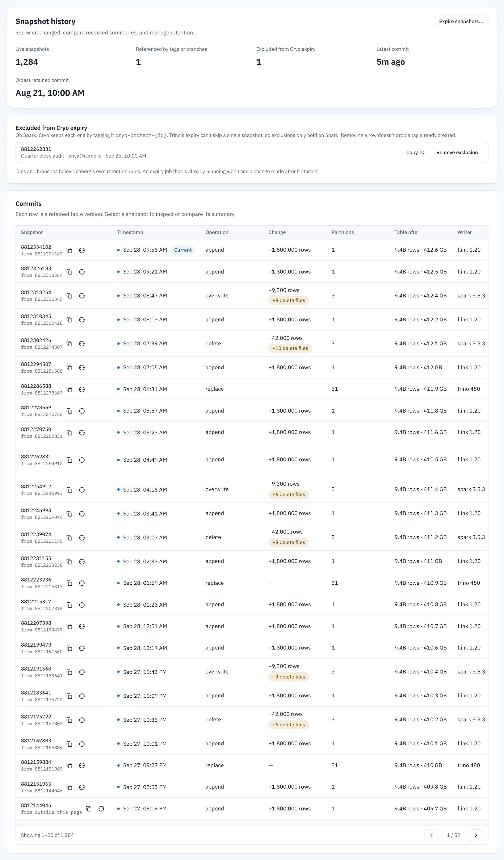Click crosshair icon for snapshot 8812318264

[82, 296]
